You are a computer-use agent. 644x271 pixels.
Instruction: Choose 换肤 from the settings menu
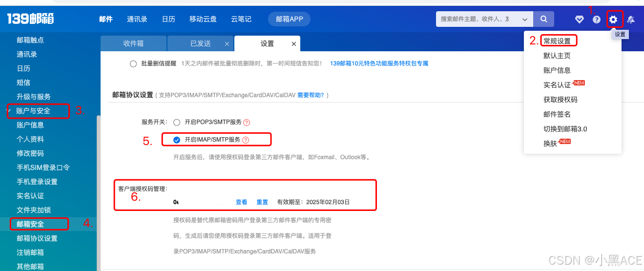point(550,144)
